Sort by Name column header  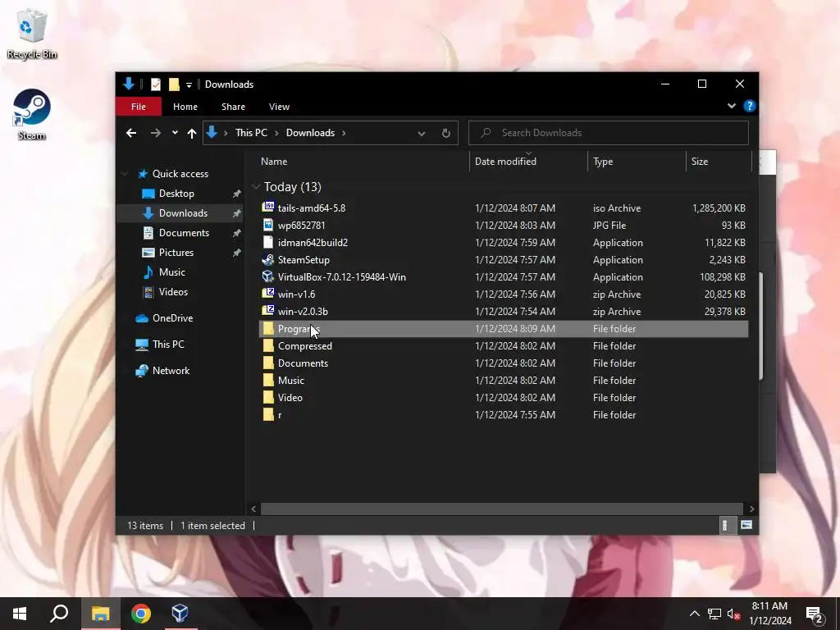pyautogui.click(x=362, y=162)
